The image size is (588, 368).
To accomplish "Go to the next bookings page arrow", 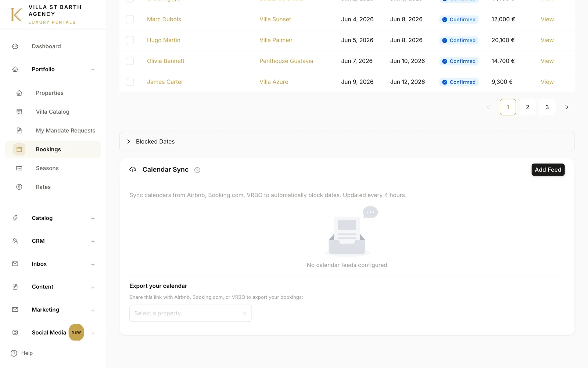I will click(x=567, y=107).
